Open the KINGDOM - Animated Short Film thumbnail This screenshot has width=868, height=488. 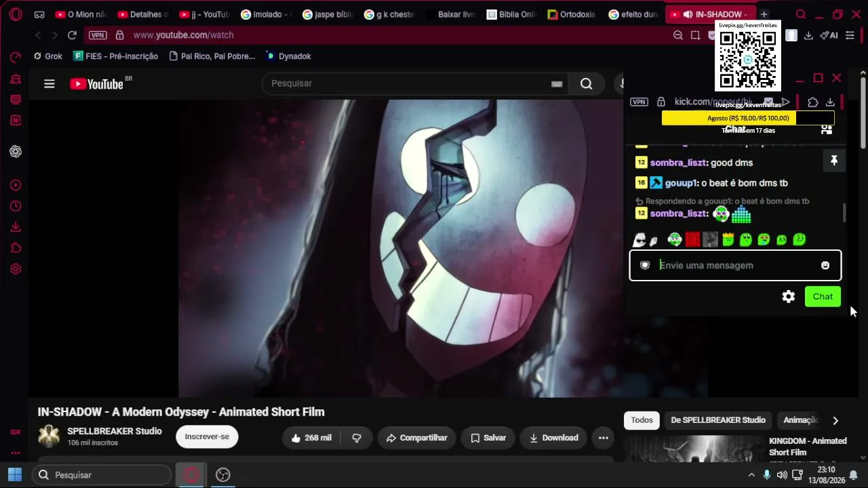[x=693, y=449]
